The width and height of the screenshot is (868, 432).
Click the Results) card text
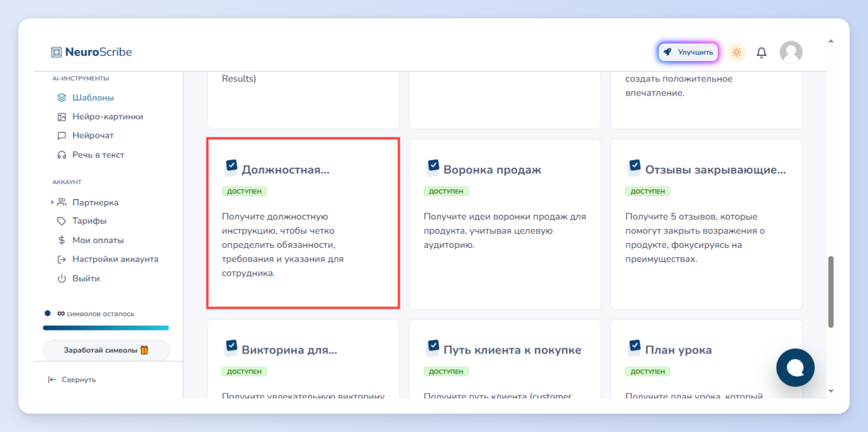(239, 78)
